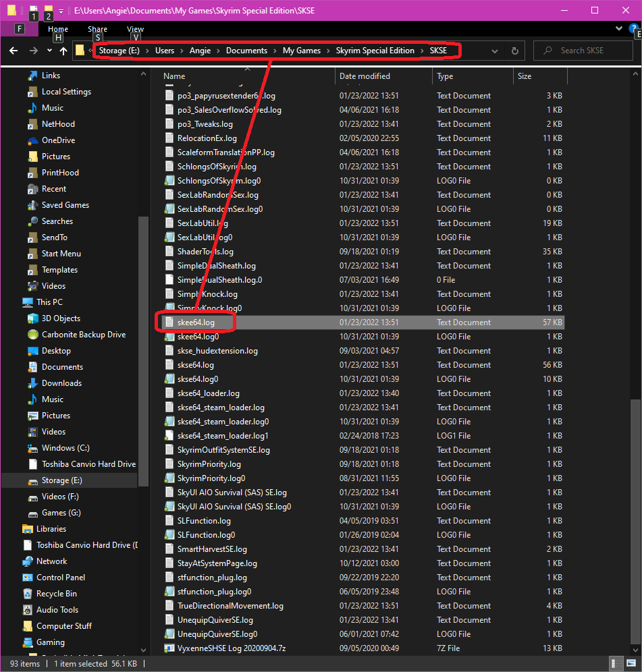The image size is (642, 672).
Task: Expand address bar history dropdown
Action: pyautogui.click(x=494, y=51)
